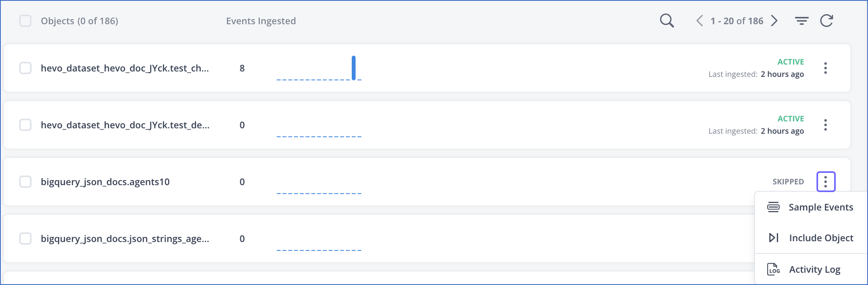The height and width of the screenshot is (285, 868).
Task: Click the Include Object skip-forward icon
Action: coord(774,238)
